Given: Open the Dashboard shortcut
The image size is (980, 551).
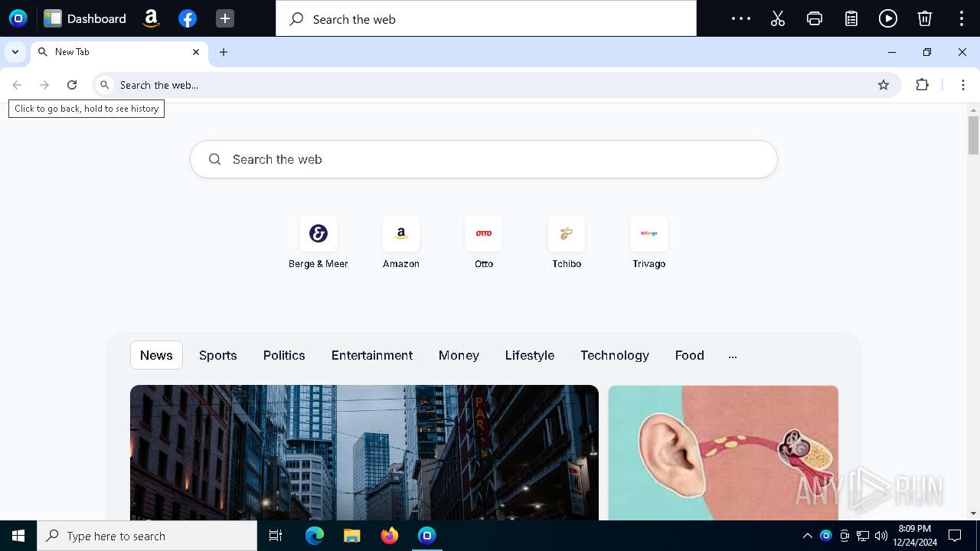Looking at the screenshot, I should [x=85, y=18].
